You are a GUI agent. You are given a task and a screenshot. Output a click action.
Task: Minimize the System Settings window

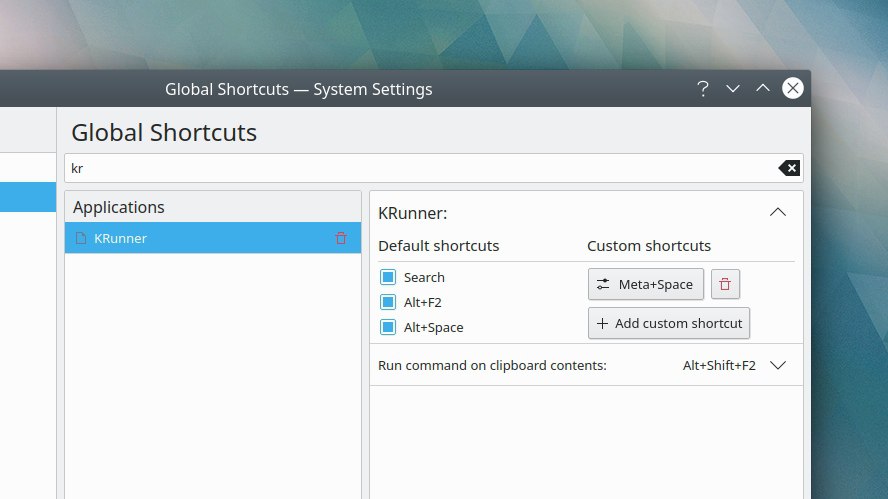733,89
